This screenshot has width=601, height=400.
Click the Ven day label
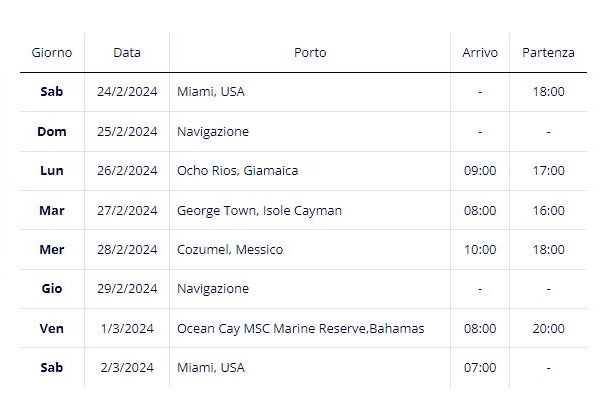point(52,328)
